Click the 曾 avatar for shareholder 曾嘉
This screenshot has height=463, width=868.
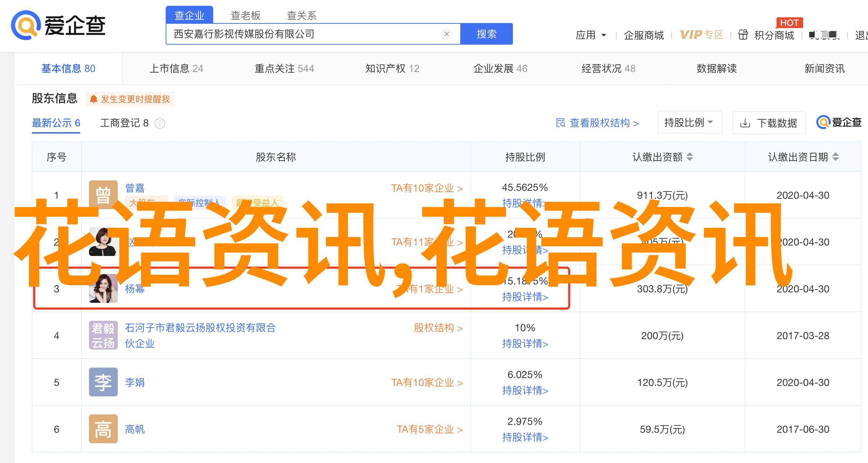click(103, 195)
